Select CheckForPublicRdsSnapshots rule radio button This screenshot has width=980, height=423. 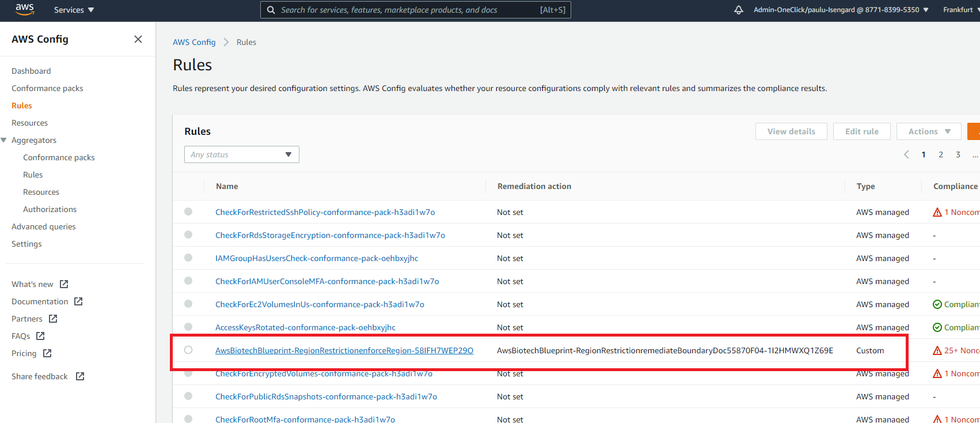[188, 396]
